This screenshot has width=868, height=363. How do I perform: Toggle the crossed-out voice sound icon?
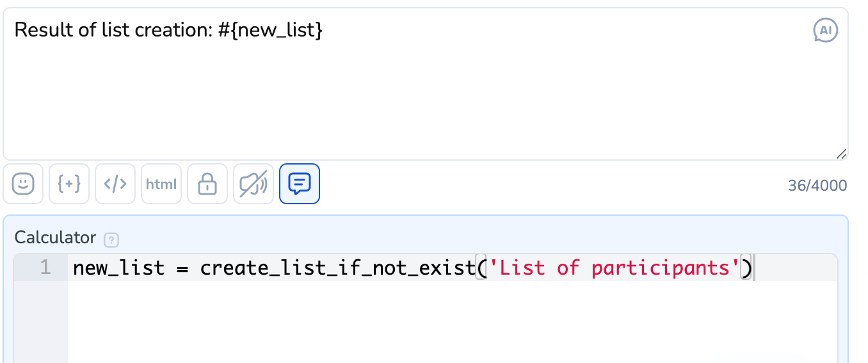point(253,184)
